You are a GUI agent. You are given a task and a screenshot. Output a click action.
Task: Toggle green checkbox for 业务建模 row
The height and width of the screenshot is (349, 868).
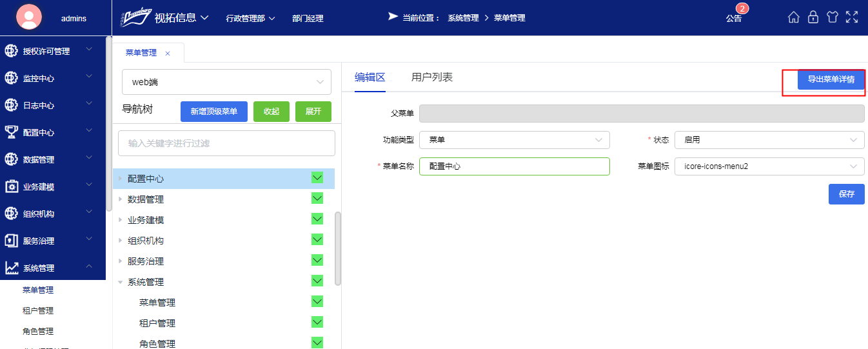point(317,219)
